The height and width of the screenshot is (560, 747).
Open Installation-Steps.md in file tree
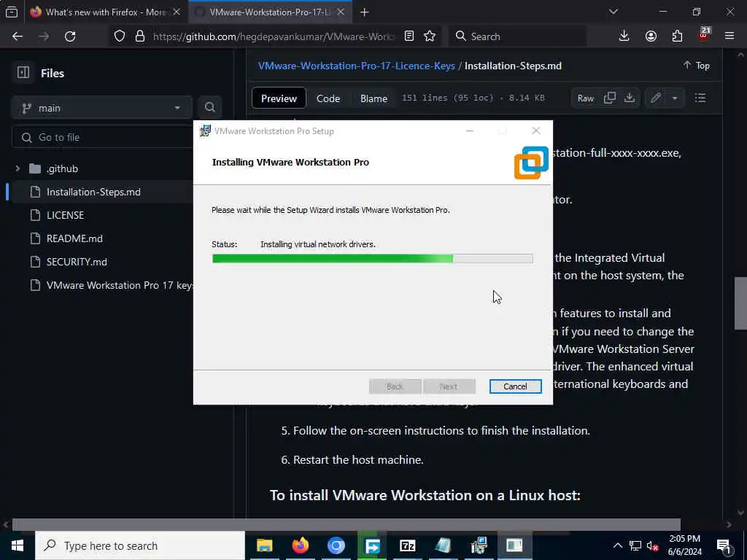click(93, 192)
